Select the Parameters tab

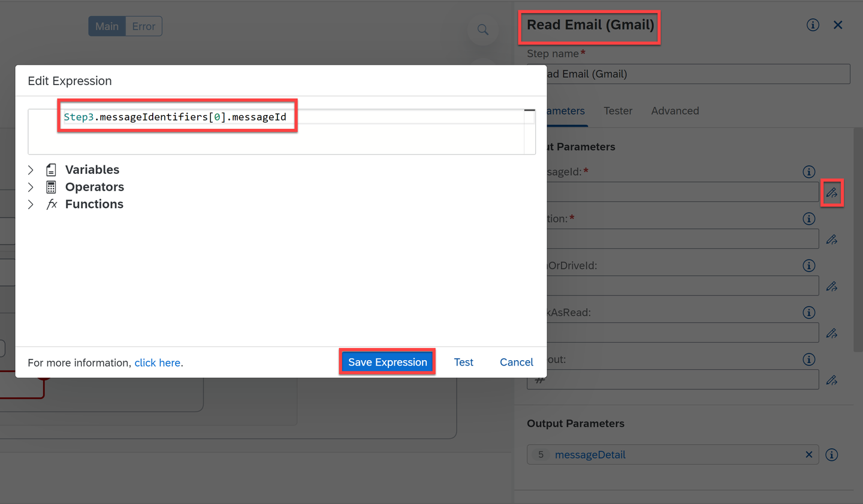pos(566,111)
